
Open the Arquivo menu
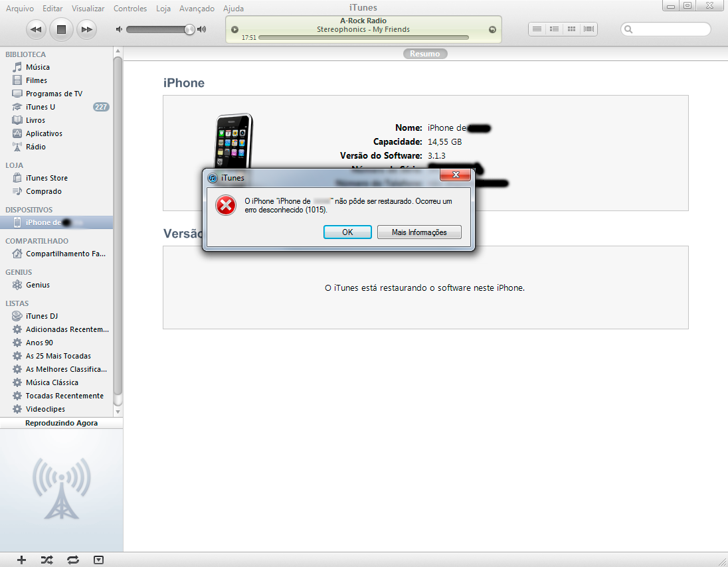coord(20,9)
